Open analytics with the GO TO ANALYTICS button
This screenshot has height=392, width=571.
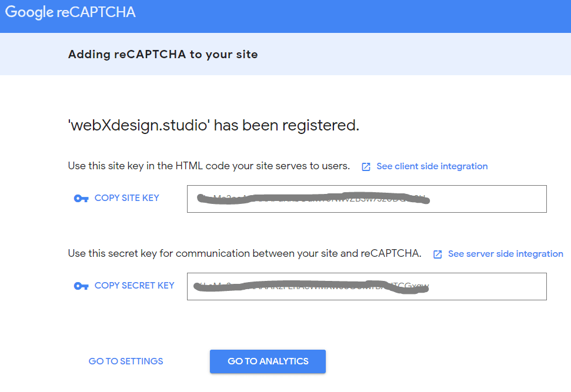tap(268, 361)
